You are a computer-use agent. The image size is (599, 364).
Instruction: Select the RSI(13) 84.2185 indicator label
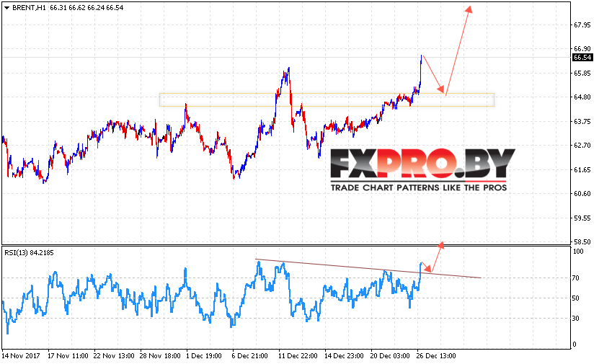pos(29,253)
